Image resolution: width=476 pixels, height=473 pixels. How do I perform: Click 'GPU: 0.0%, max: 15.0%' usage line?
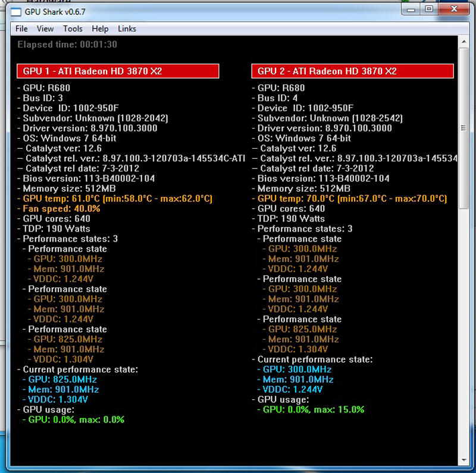tap(311, 409)
